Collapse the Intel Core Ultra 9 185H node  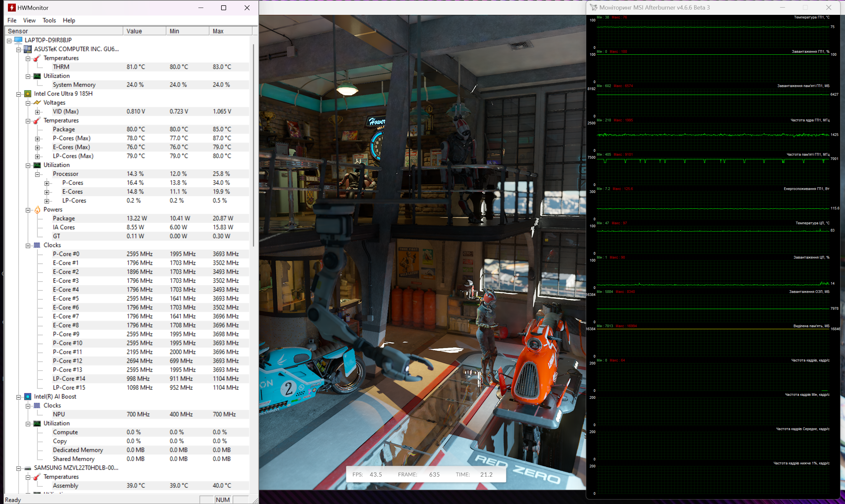(x=19, y=94)
